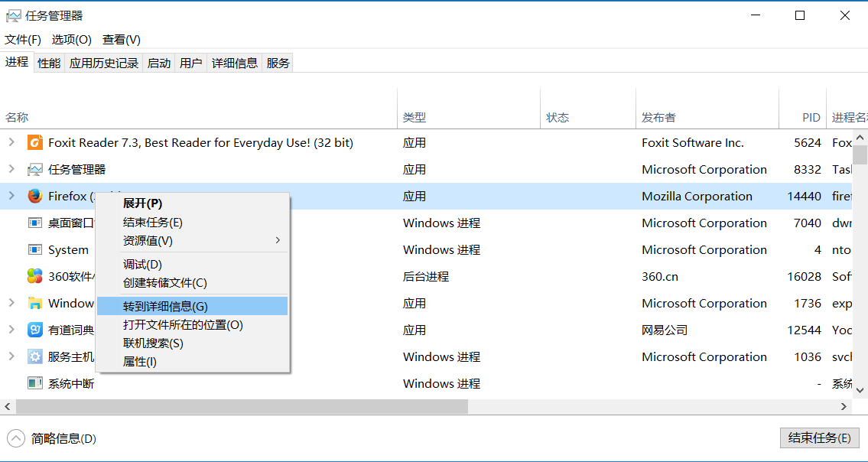Switch to the 进程 tab

click(x=17, y=62)
